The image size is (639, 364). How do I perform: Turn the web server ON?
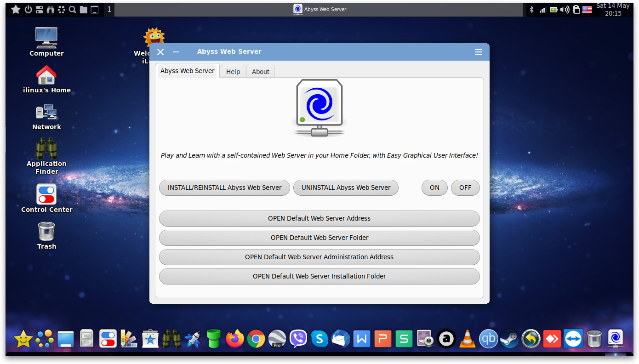[x=435, y=188]
